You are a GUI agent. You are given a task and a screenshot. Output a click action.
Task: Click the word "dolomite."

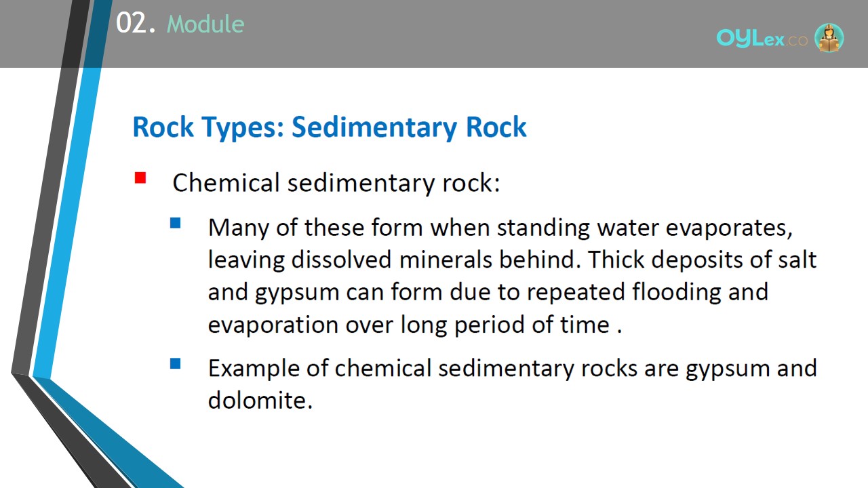click(260, 400)
